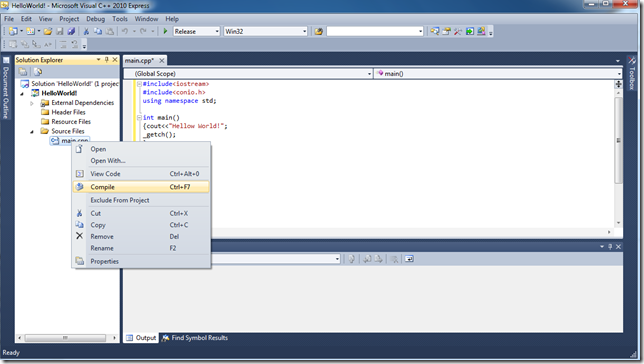This screenshot has width=644, height=364.
Task: Choose Compile from the context menu
Action: pyautogui.click(x=141, y=187)
